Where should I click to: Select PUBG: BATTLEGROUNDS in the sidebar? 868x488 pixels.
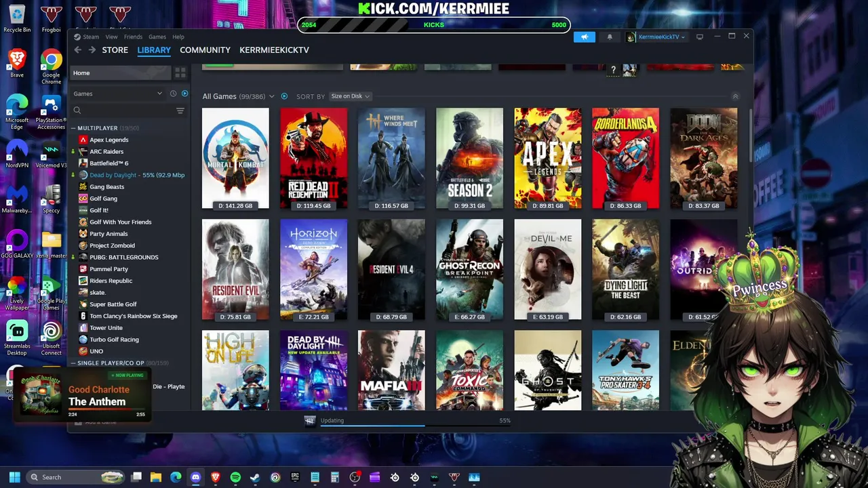(x=123, y=258)
